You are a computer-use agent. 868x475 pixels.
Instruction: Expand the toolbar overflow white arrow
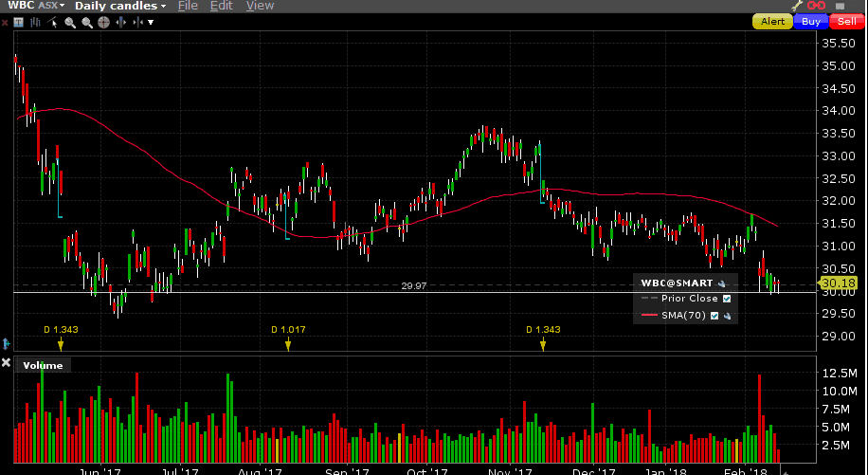150,22
